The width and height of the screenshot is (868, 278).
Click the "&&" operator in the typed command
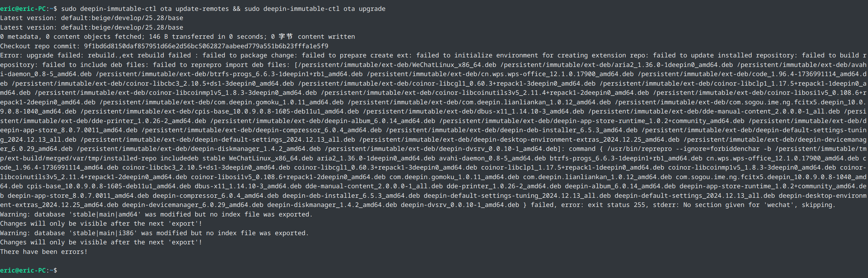point(237,9)
